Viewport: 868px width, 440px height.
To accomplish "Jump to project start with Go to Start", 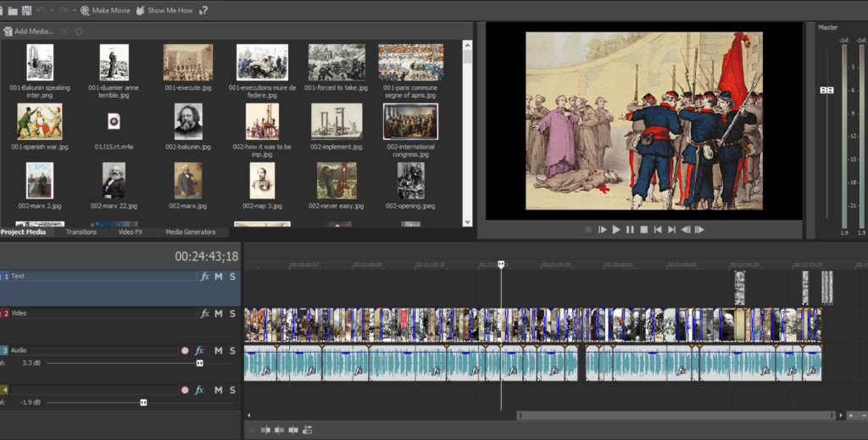I will tap(658, 230).
